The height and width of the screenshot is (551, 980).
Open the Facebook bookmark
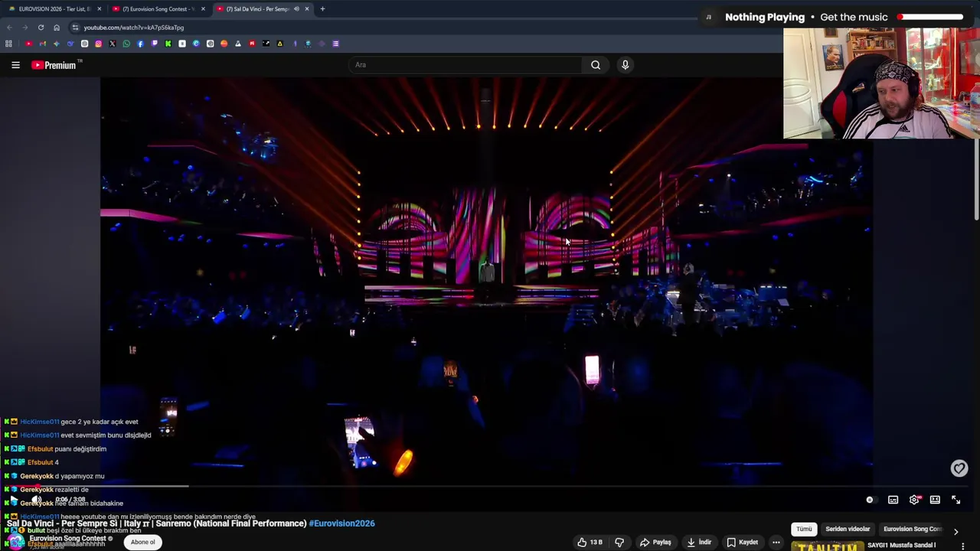coord(140,44)
